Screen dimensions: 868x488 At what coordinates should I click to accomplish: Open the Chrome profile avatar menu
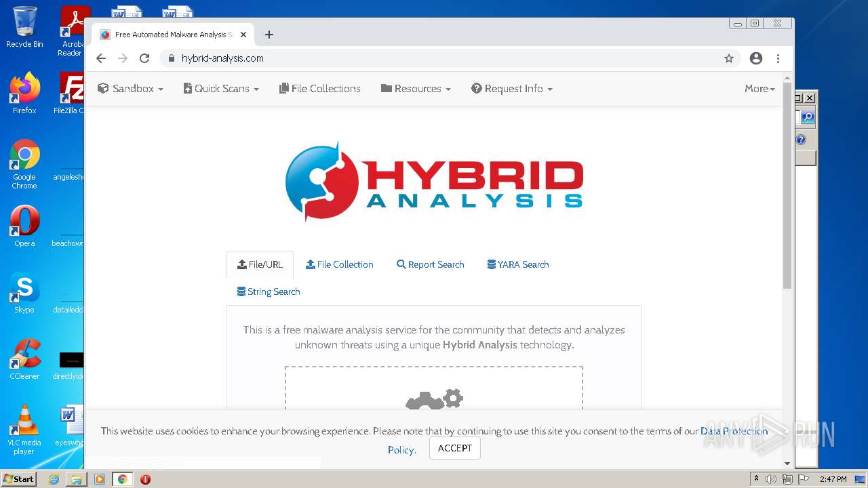756,58
